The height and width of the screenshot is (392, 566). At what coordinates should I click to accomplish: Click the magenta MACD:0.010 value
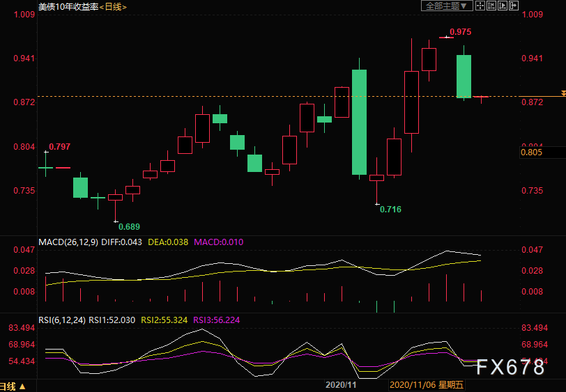[219, 242]
